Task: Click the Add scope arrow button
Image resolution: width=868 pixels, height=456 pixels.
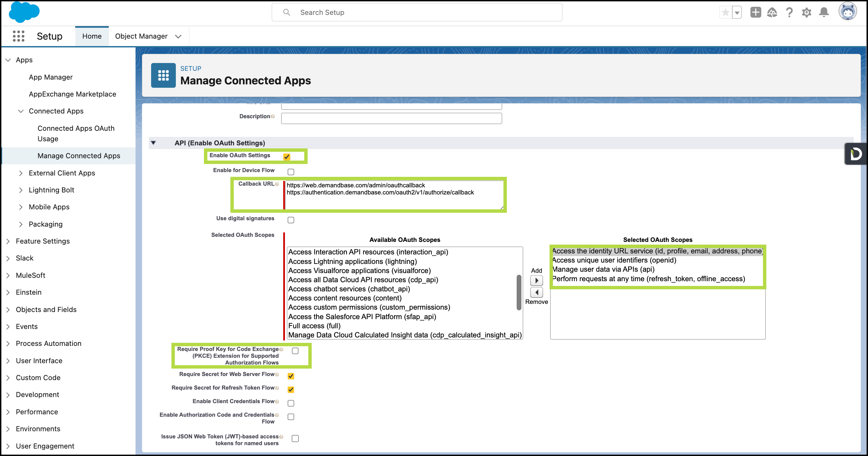Action: coord(537,281)
